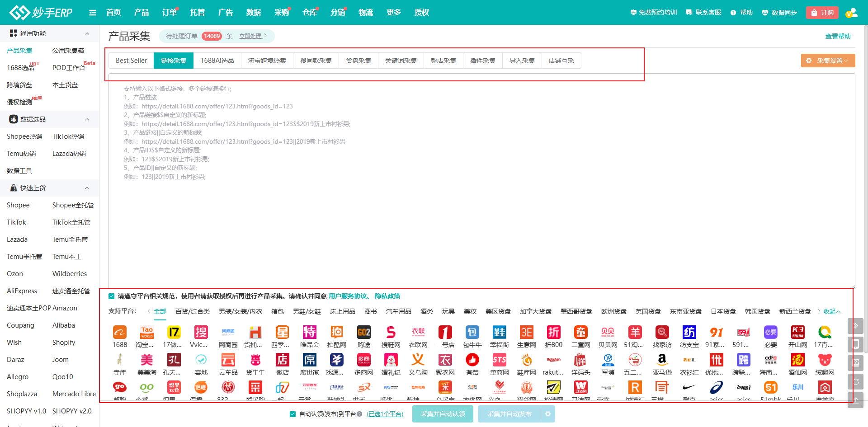Open Shopee热销 in the sidebar
This screenshot has height=427, width=868.
24,136
